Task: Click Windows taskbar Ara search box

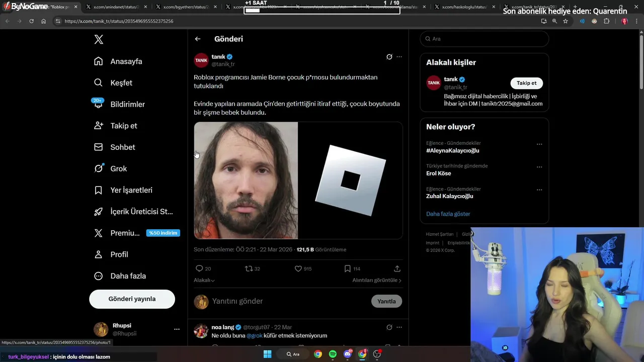Action: pyautogui.click(x=293, y=354)
